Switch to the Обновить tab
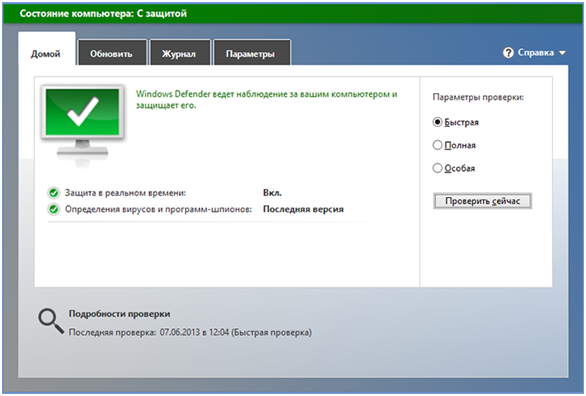Viewport: 586px width, 396px height. coord(111,53)
